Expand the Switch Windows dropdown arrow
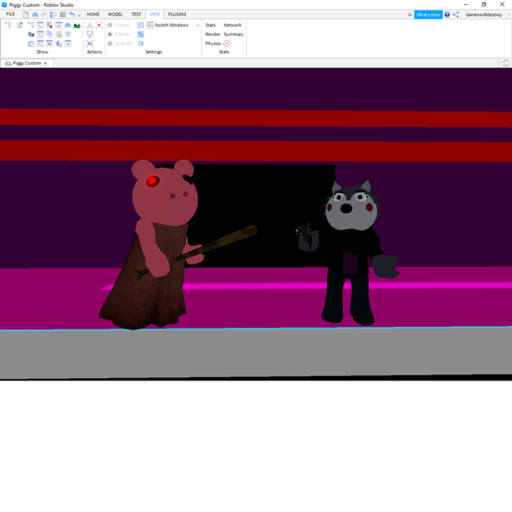 pyautogui.click(x=198, y=25)
